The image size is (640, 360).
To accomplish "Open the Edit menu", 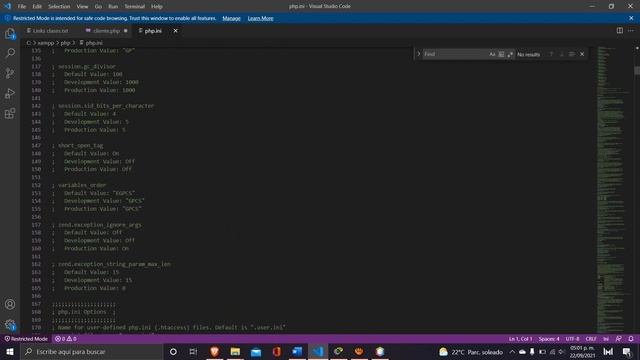I will [x=37, y=7].
